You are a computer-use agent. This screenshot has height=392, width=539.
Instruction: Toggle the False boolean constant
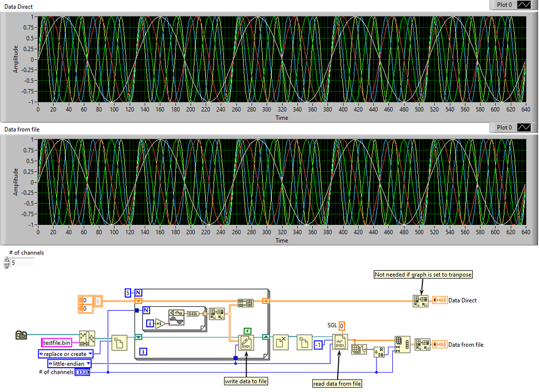pyautogui.click(x=248, y=331)
